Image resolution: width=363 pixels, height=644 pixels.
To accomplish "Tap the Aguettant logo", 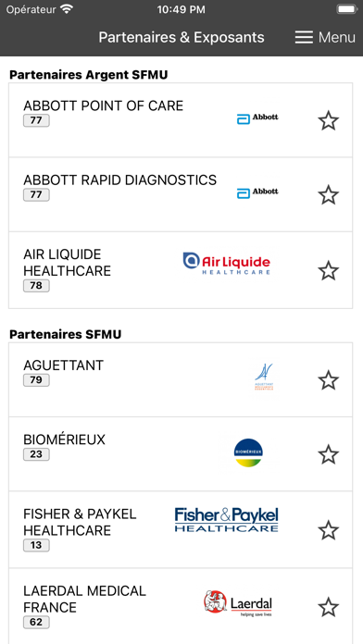I will [264, 378].
